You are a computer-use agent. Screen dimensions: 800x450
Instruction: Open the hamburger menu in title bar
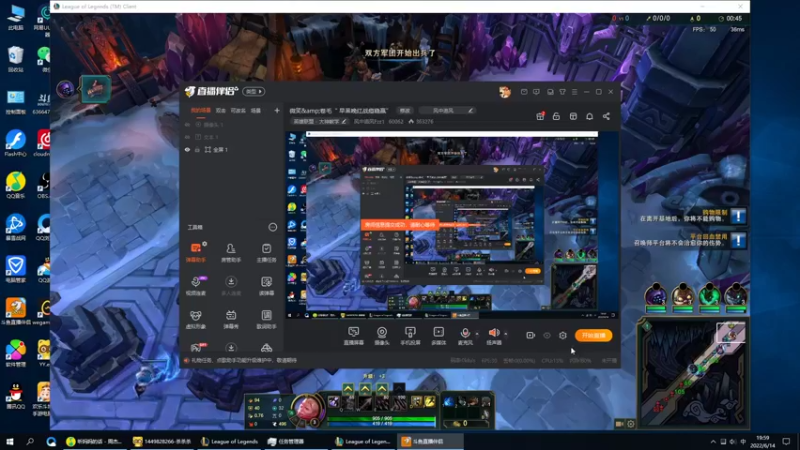pos(574,92)
